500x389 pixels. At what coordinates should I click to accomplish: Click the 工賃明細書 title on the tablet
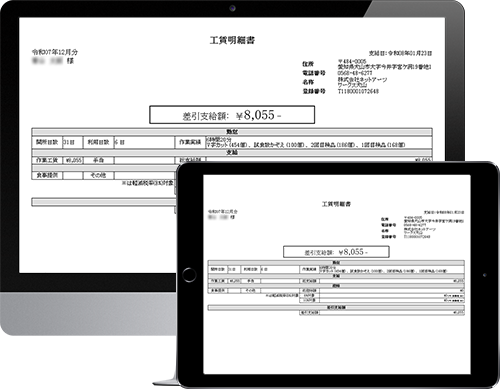336,204
